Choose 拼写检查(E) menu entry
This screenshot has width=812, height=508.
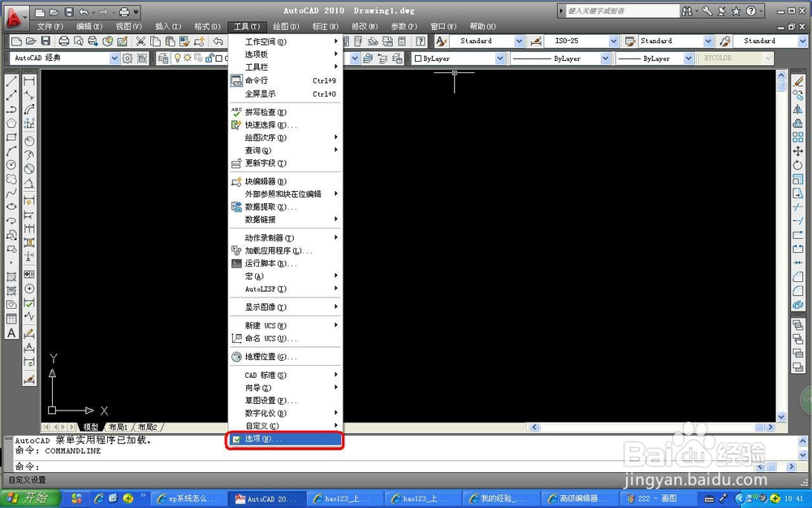point(285,112)
